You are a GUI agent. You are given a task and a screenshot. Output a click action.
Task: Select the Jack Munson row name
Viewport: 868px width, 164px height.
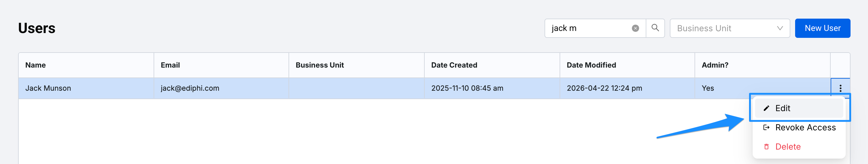coord(48,88)
